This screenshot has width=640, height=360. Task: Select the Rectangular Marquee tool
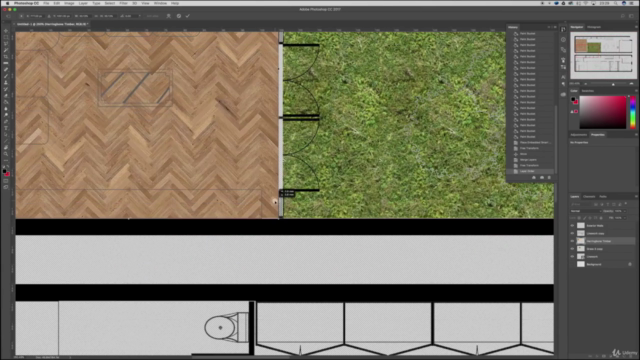click(x=6, y=37)
